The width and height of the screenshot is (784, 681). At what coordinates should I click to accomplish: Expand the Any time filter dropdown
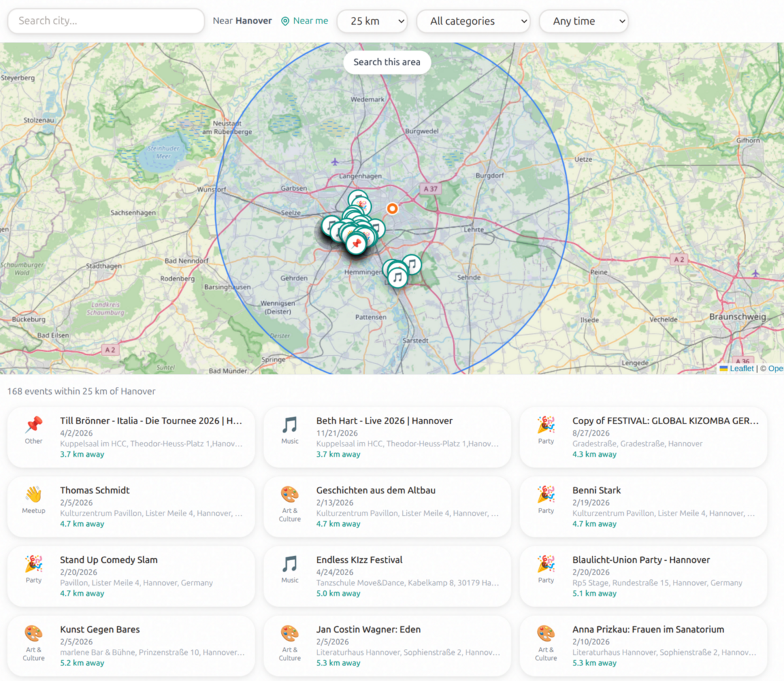583,21
